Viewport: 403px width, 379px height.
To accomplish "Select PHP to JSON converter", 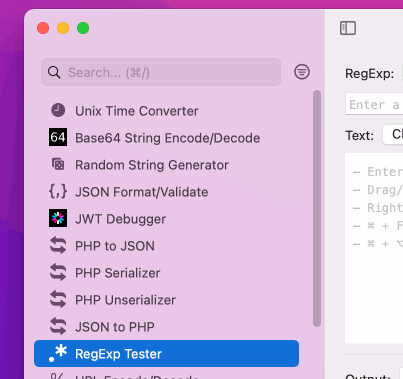I will click(166, 246).
